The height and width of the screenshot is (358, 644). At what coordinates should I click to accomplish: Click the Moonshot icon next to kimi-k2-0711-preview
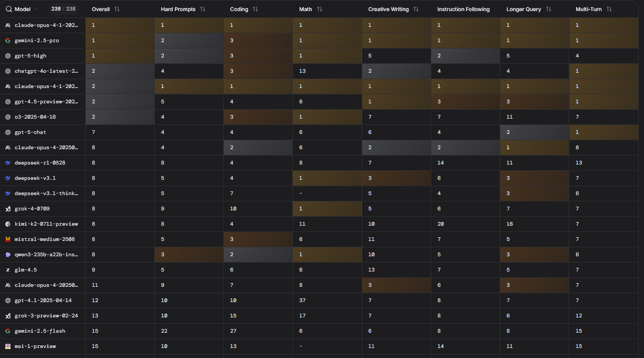point(7,224)
